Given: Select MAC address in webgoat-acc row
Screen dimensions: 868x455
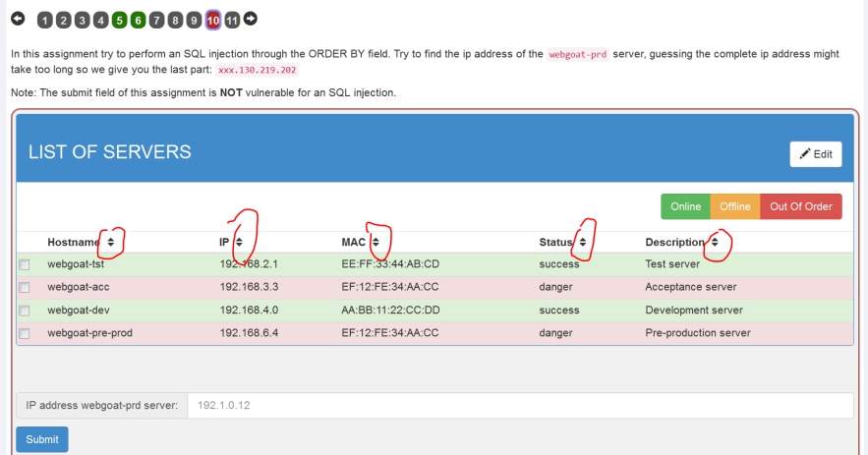Looking at the screenshot, I should point(389,287).
